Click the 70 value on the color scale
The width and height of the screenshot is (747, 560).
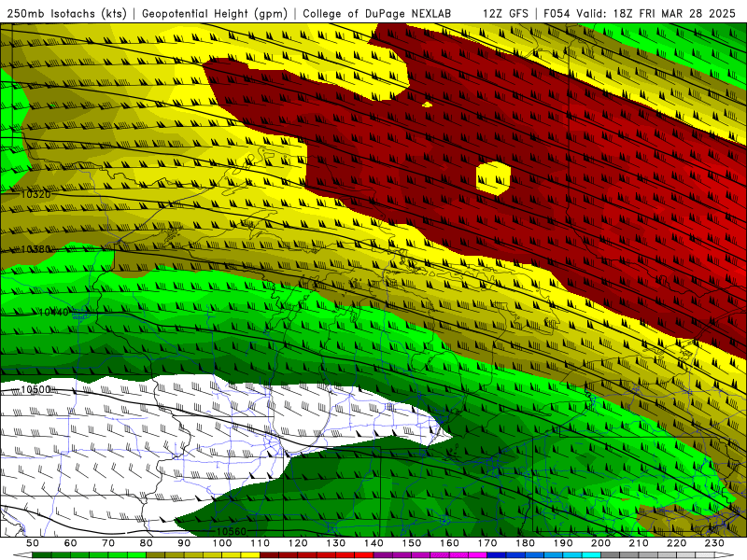pos(108,543)
